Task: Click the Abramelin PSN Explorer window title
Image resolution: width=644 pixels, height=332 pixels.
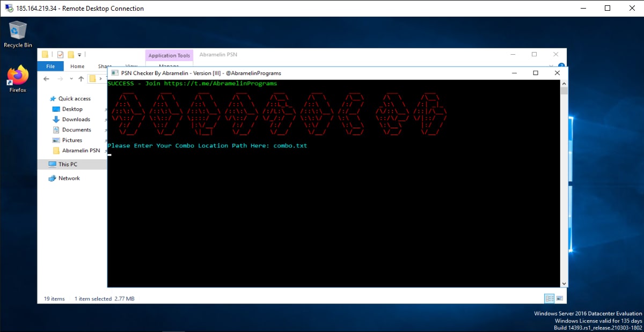Action: click(218, 55)
